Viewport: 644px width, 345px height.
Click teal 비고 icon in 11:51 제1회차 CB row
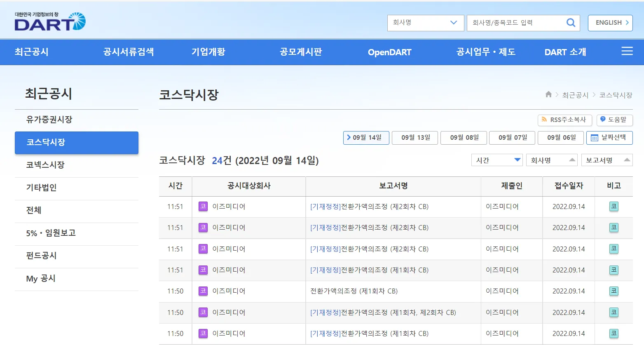614,270
